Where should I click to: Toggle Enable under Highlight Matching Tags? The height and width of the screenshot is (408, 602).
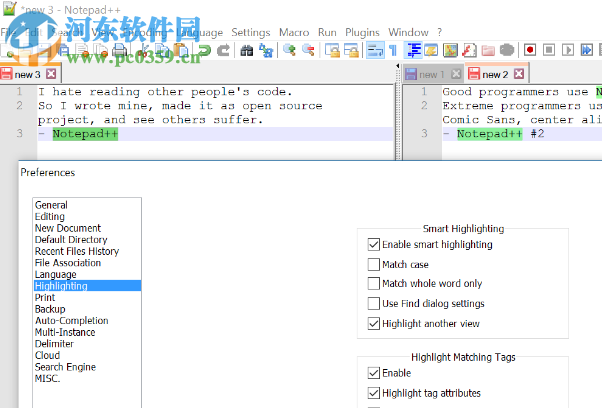tap(374, 373)
